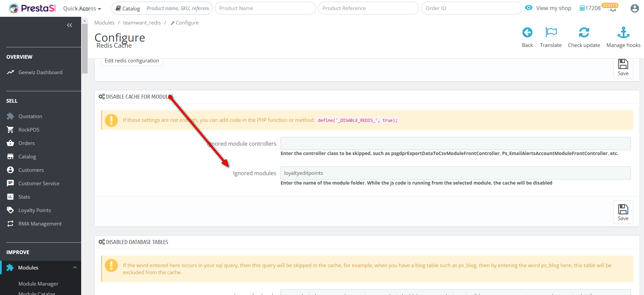The height and width of the screenshot is (295, 644).
Task: Click the RMA Management repeat icon
Action: click(x=10, y=224)
